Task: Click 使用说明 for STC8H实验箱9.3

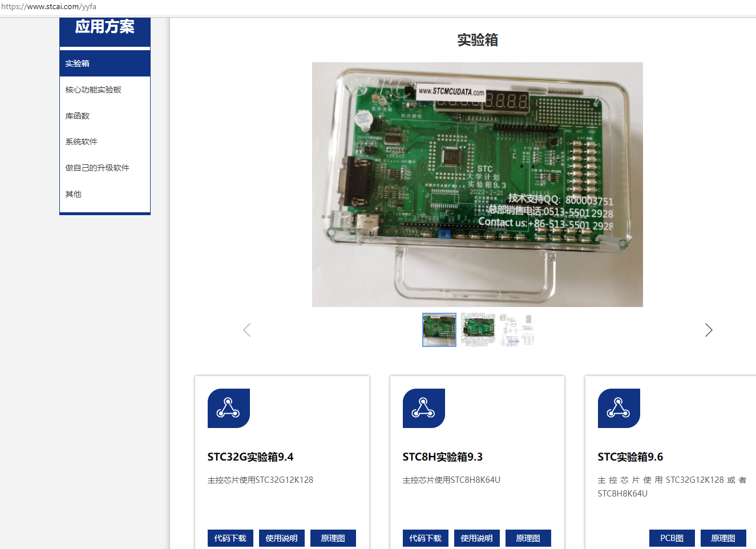Action: pos(477,538)
